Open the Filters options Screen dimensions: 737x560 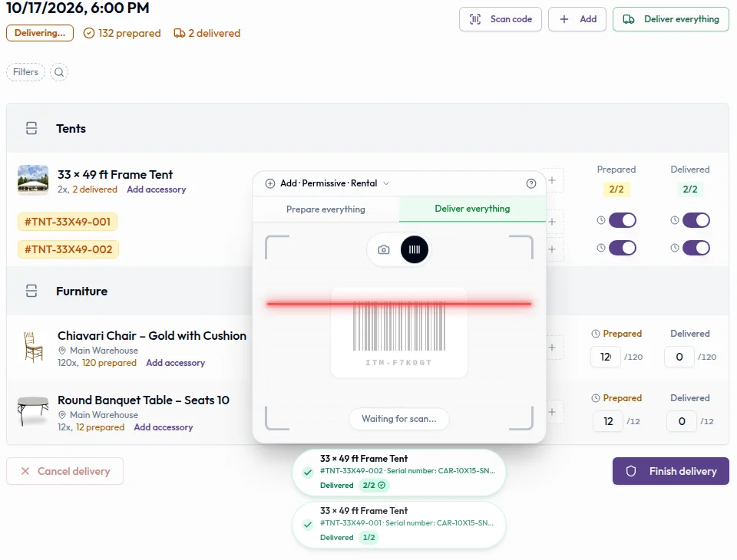[25, 72]
